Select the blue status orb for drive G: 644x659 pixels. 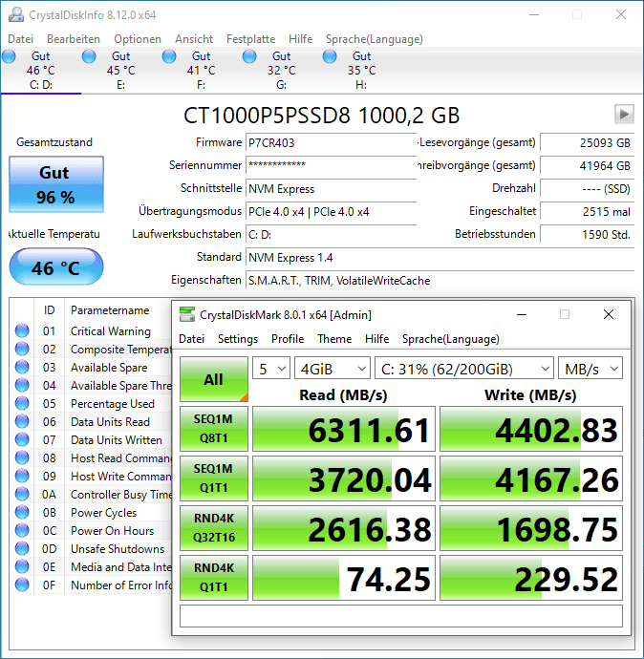[249, 56]
